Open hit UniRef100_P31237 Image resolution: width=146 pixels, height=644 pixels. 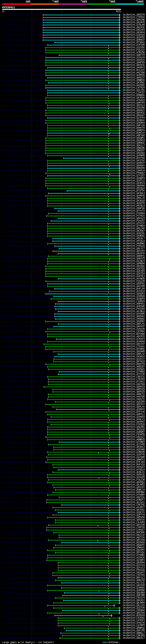(x=134, y=50)
